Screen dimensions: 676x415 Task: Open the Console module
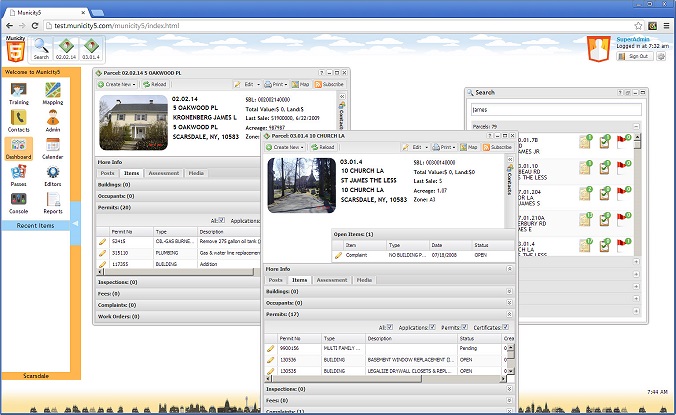pyautogui.click(x=19, y=200)
